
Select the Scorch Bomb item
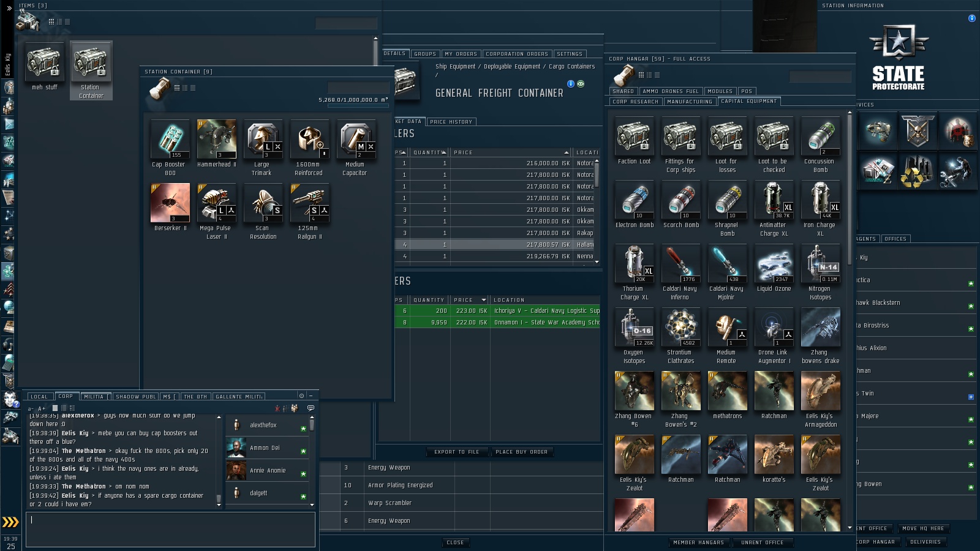[680, 200]
